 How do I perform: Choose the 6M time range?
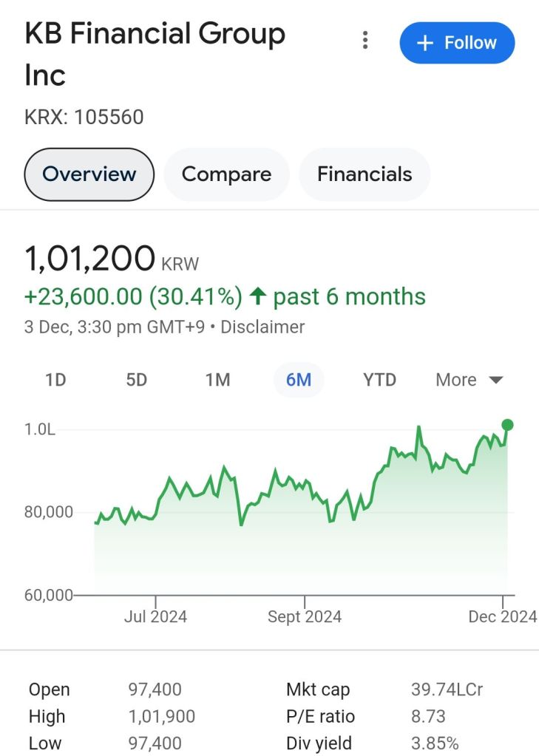click(299, 380)
